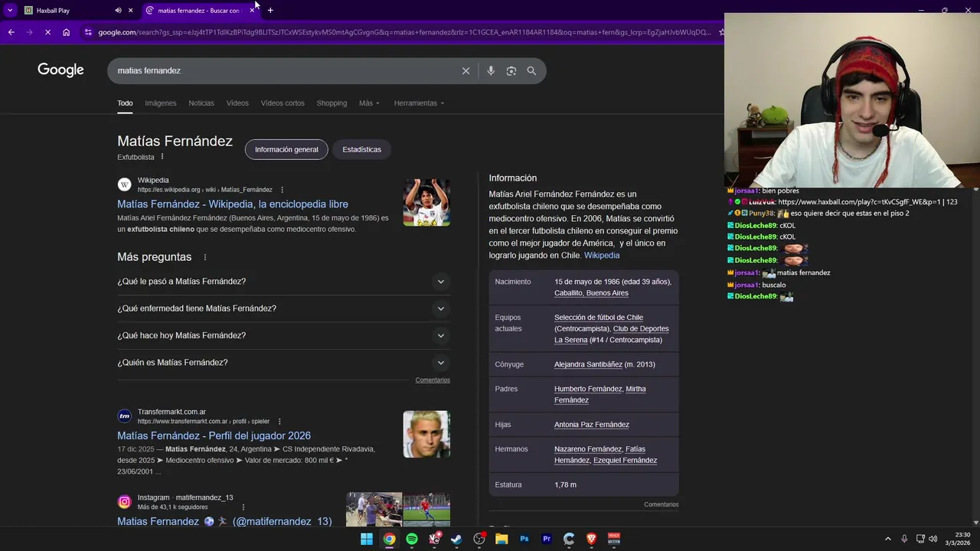Open tab search dropdown arrow
The image size is (980, 551).
pos(10,11)
